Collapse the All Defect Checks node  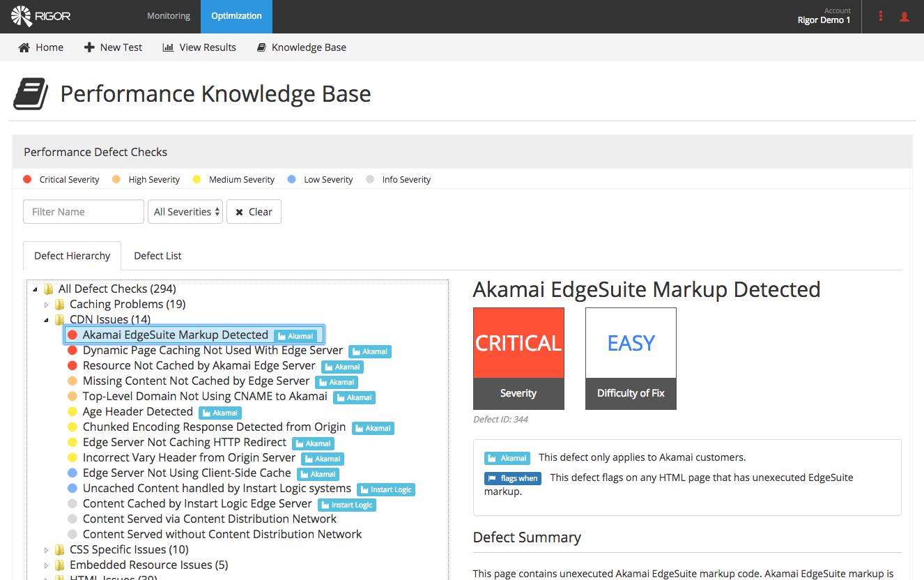tap(36, 289)
